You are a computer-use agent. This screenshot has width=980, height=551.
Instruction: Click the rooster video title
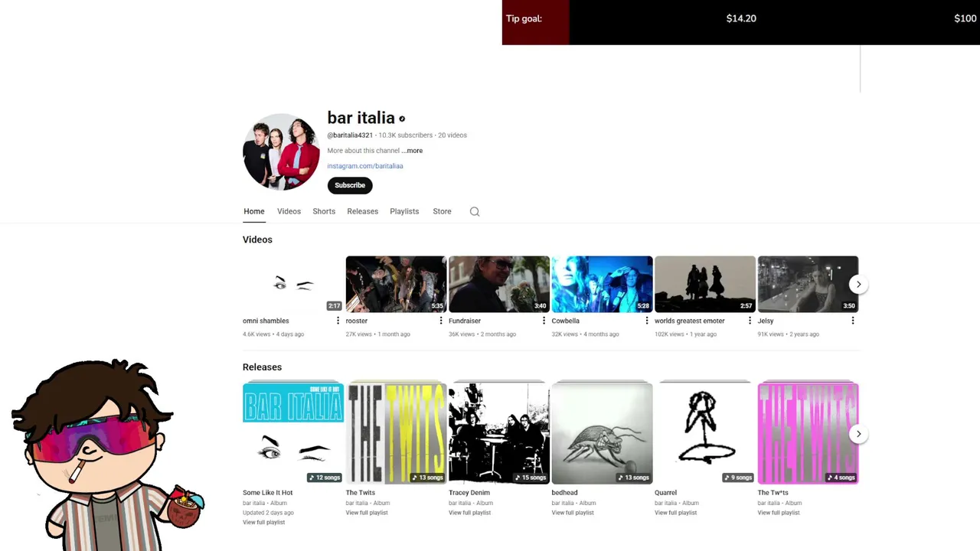[x=357, y=321]
